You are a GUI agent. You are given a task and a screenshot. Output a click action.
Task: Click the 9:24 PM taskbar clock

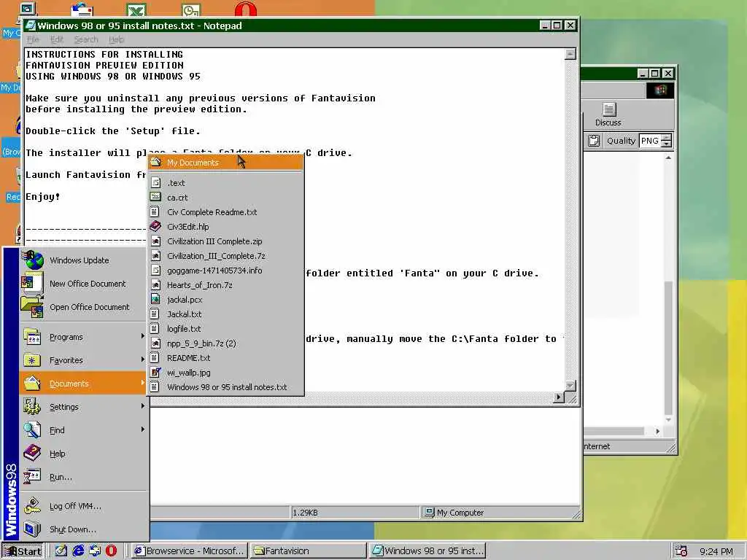(716, 551)
